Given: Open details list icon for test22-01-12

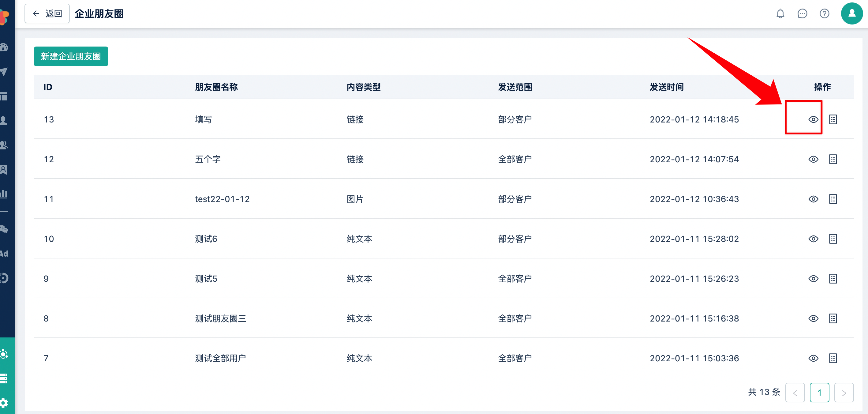Looking at the screenshot, I should 832,199.
